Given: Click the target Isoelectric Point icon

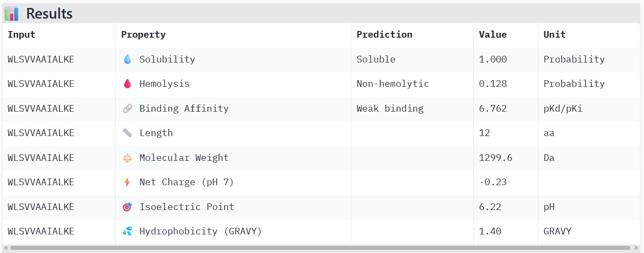Looking at the screenshot, I should pyautogui.click(x=128, y=207).
